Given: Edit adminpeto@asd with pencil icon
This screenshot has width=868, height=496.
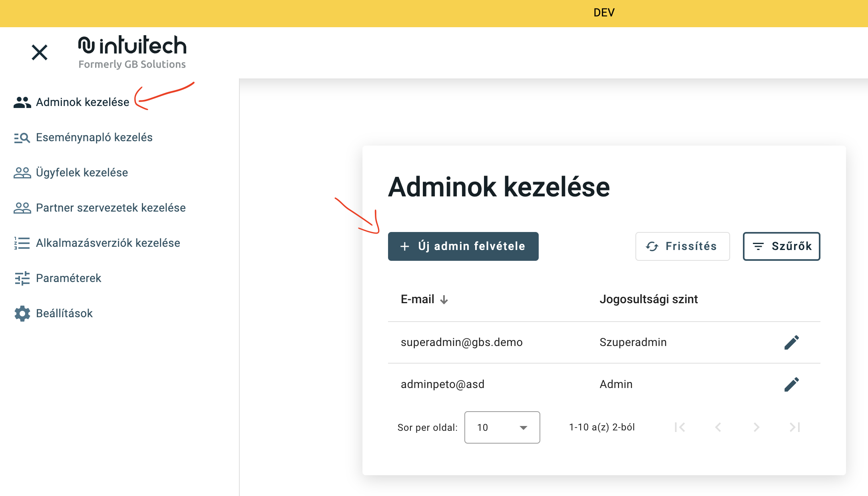Looking at the screenshot, I should (792, 384).
